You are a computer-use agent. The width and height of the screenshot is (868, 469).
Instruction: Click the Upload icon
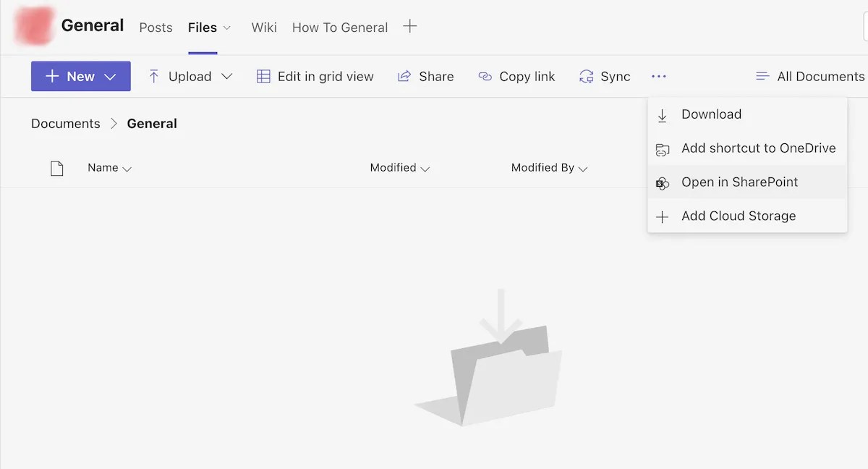pos(153,75)
